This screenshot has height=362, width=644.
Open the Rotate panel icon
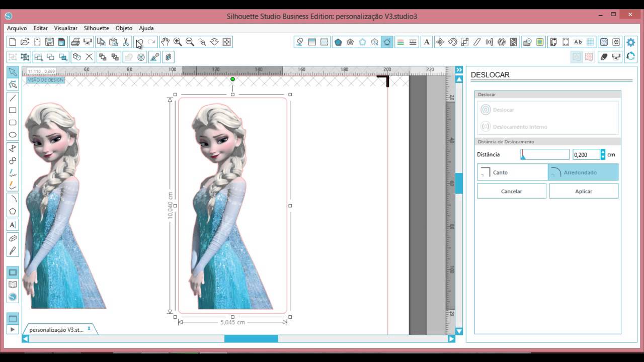[x=452, y=42]
